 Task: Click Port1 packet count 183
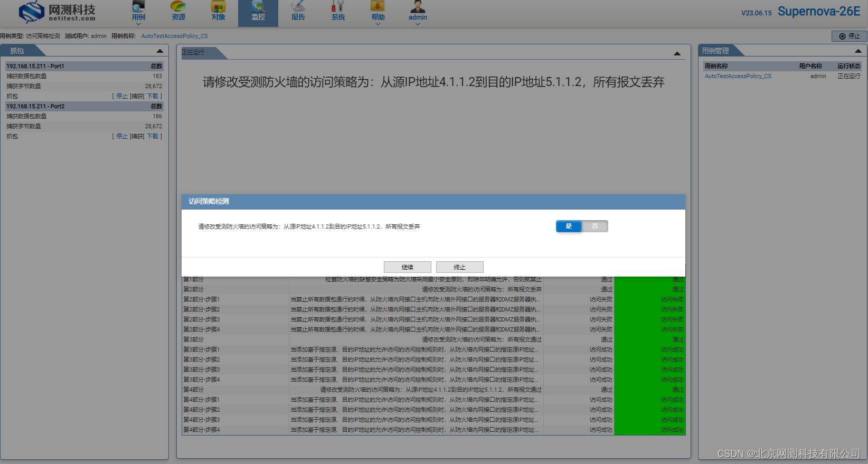157,76
